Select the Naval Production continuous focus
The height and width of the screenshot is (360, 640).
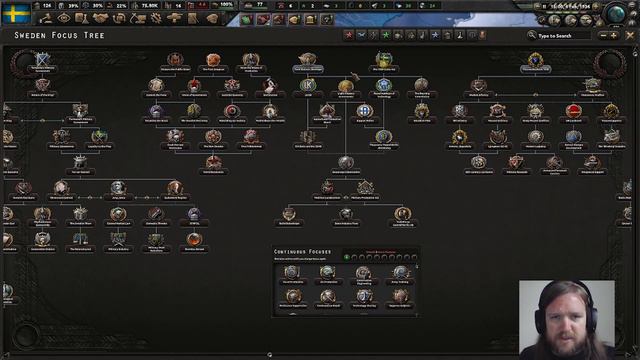(x=292, y=275)
